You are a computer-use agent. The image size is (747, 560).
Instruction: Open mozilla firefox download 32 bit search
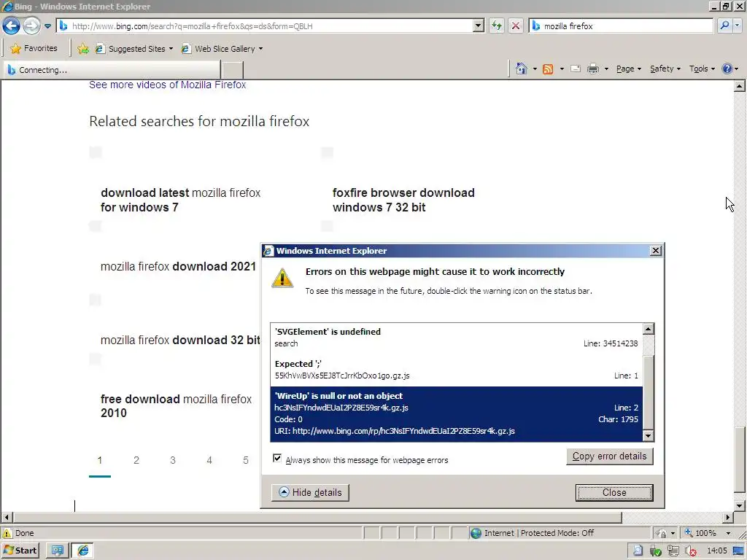point(180,340)
